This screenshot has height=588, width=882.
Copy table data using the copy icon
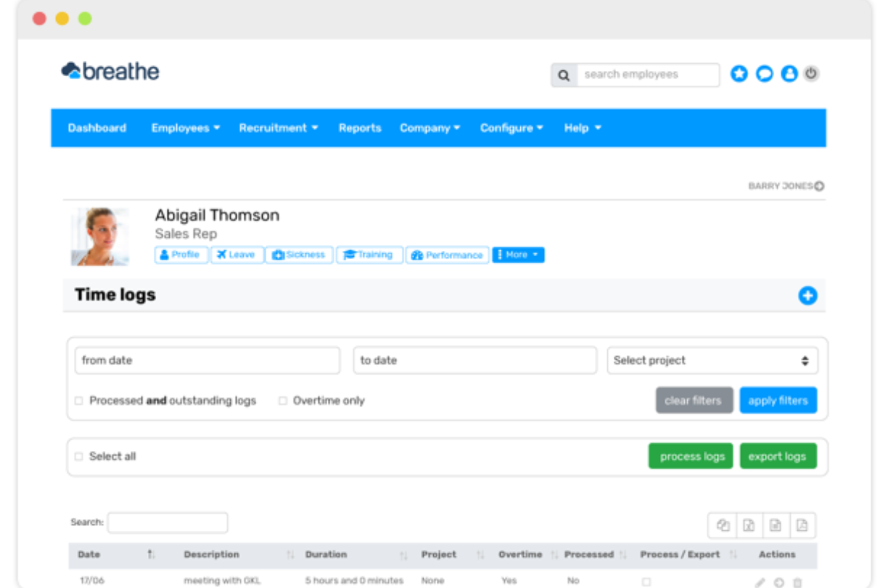[722, 525]
